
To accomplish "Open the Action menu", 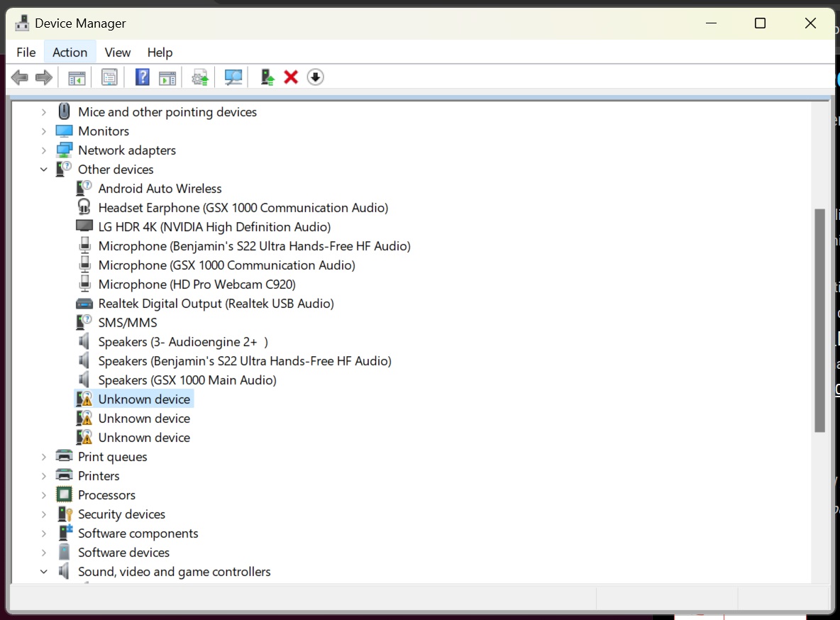I will 69,52.
